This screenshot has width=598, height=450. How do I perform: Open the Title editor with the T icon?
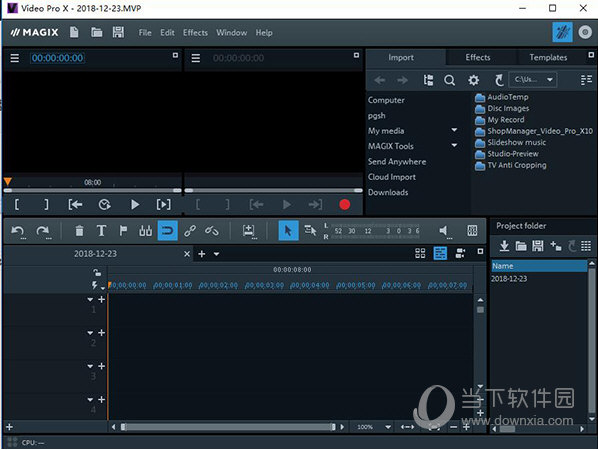click(101, 231)
